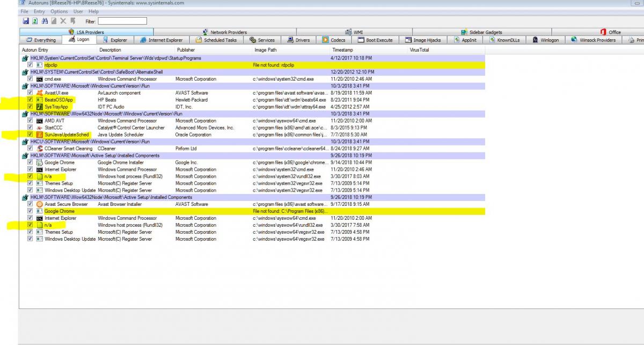Click the rdpclip entry icon
The image size is (644, 345).
(x=39, y=65)
